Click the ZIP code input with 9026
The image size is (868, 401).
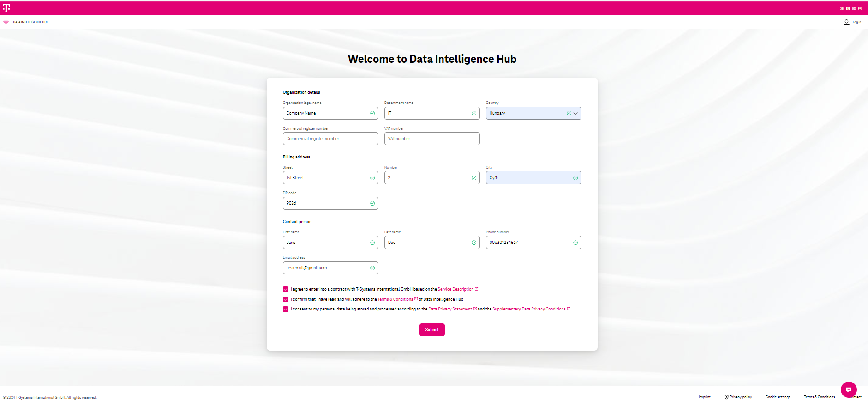pos(330,203)
